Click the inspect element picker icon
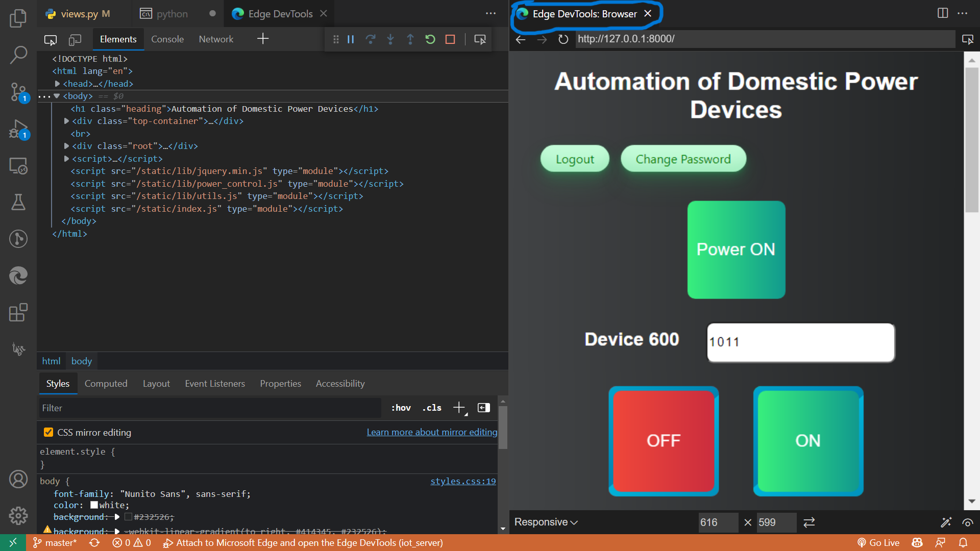 pos(51,39)
